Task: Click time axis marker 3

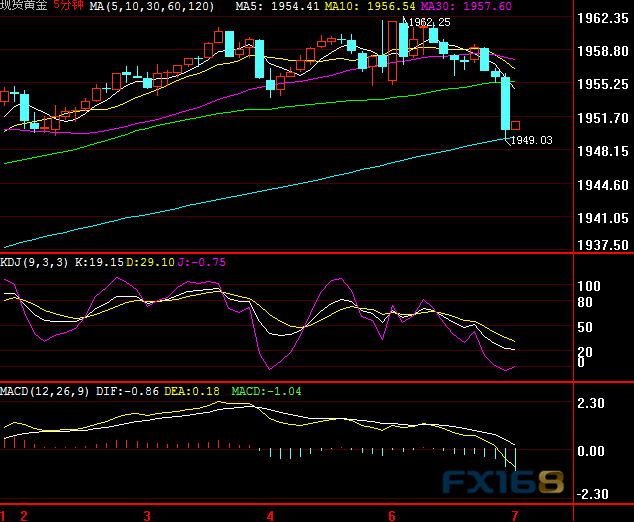Action: 147,516
